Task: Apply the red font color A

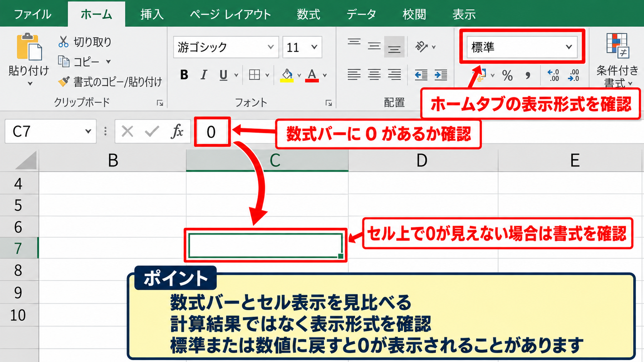Action: click(312, 75)
